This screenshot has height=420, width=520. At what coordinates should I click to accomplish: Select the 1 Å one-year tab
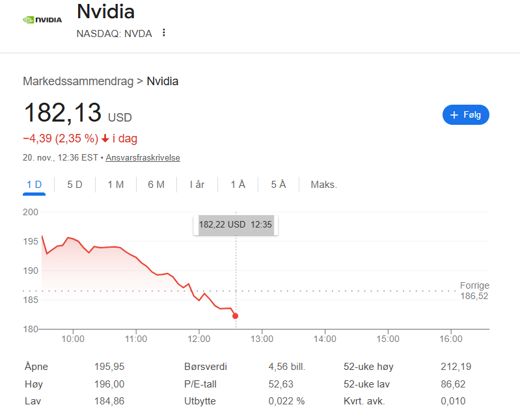pos(238,185)
